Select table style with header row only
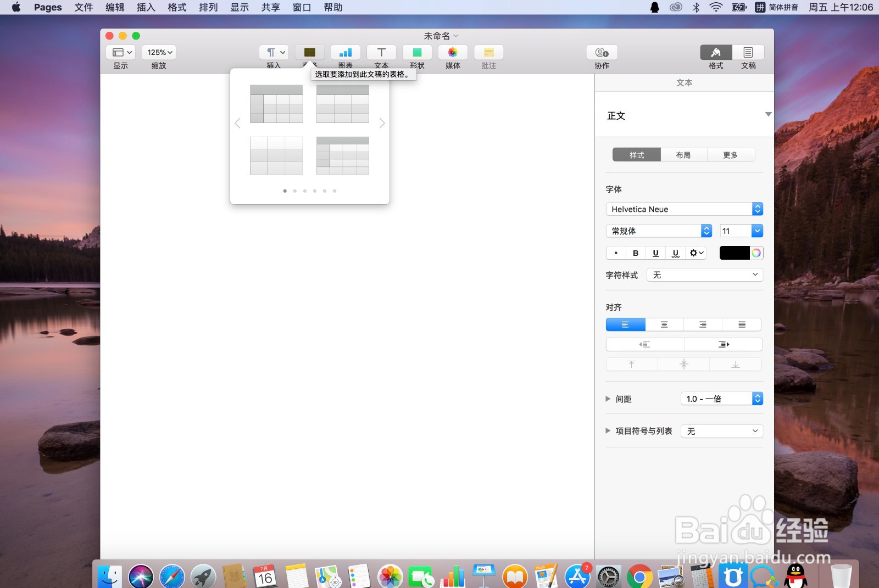The height and width of the screenshot is (588, 879). 343,104
